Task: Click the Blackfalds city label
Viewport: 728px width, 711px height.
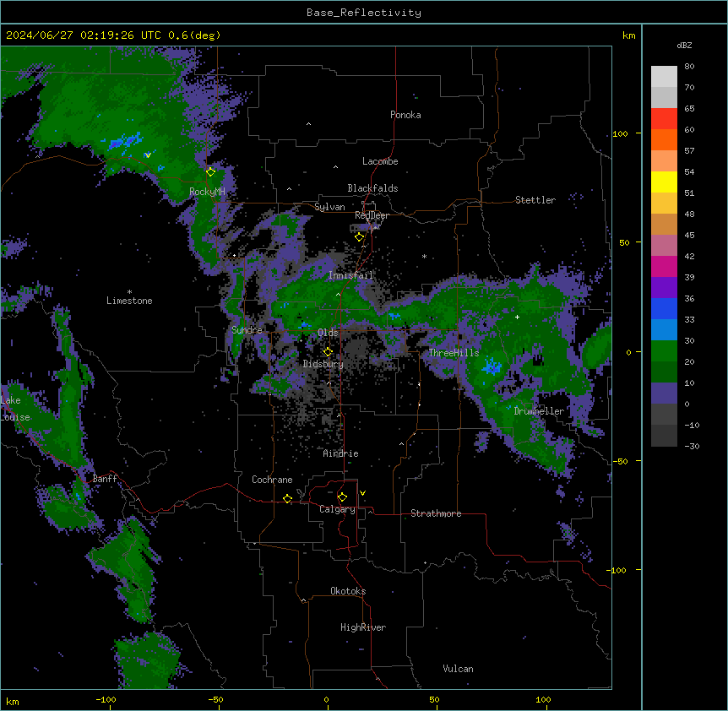Action: [x=372, y=188]
